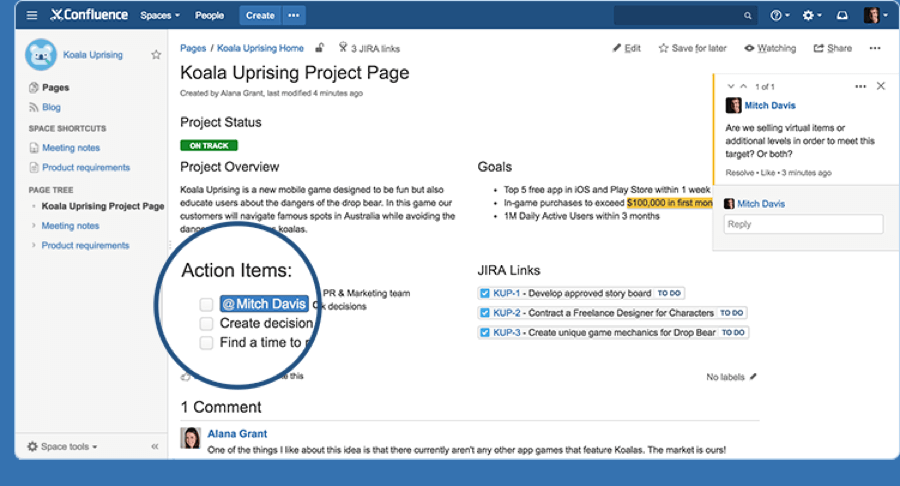Click the blue Create button

[x=260, y=15]
